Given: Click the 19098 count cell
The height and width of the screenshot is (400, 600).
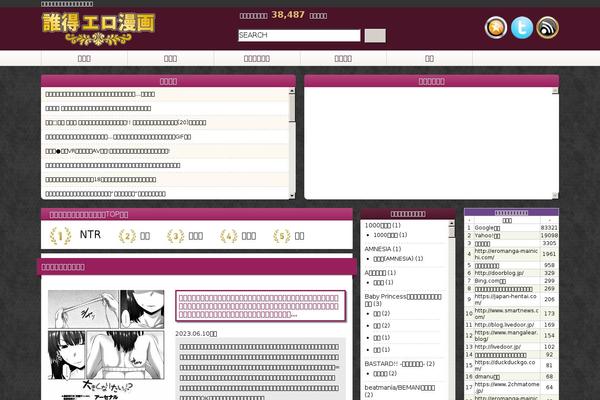Looking at the screenshot, I should 549,235.
